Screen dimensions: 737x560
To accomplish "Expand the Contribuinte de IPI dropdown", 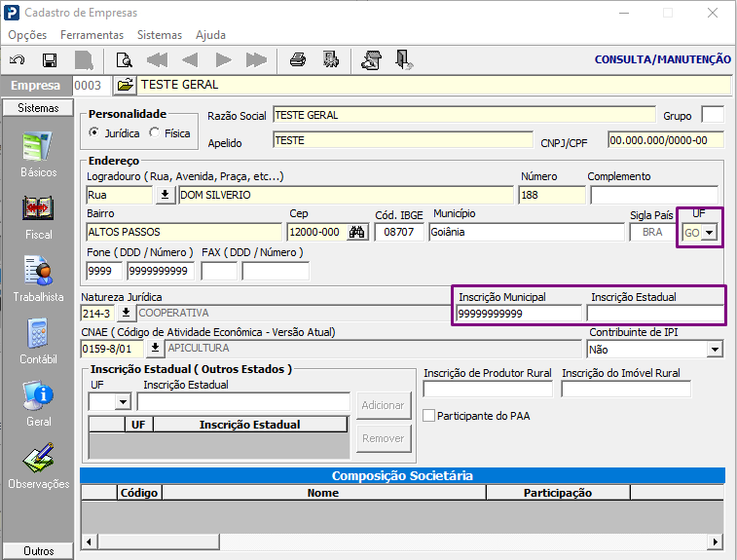I will (x=715, y=350).
